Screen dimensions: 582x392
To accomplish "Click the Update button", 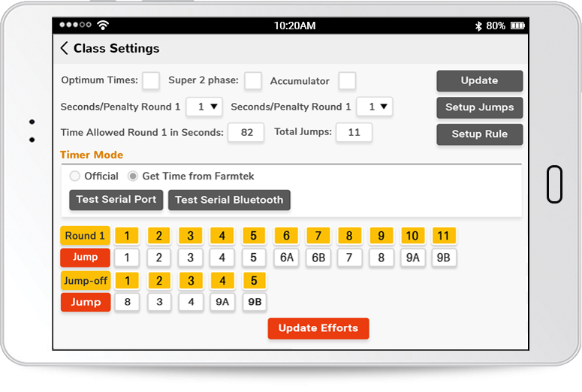I will tap(479, 81).
